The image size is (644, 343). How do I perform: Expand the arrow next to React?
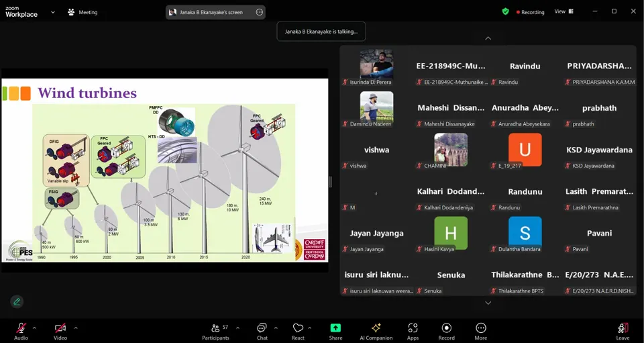tap(310, 328)
